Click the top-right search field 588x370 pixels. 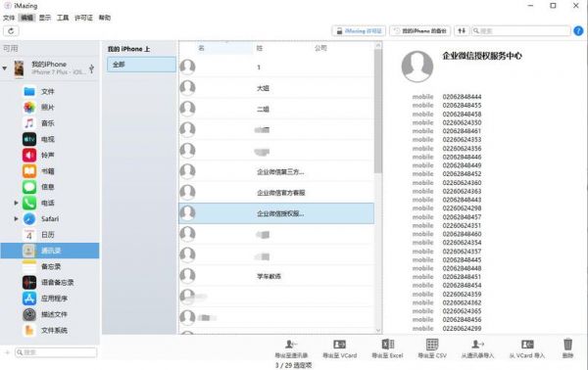(x=521, y=31)
